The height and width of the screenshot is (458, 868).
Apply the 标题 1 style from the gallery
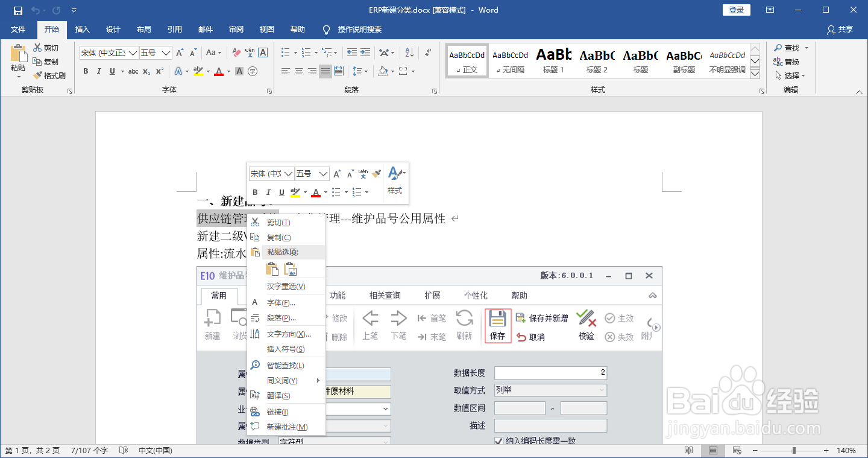[553, 60]
